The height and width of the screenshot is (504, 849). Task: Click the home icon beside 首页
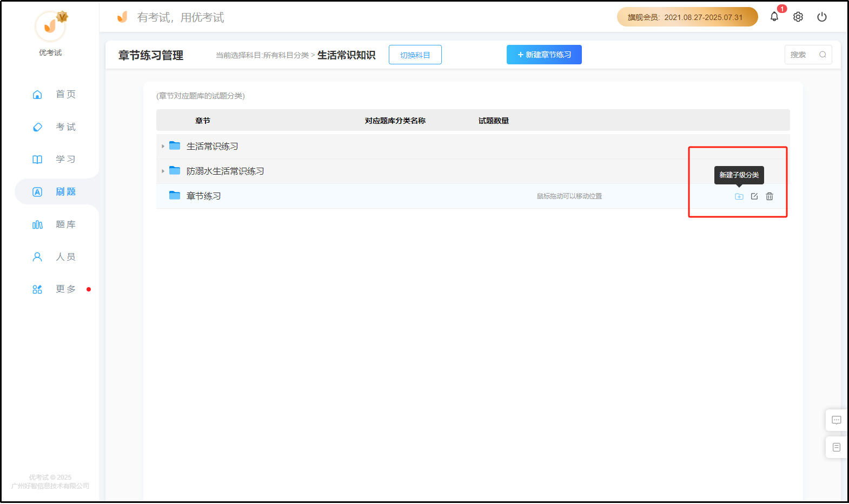37,95
